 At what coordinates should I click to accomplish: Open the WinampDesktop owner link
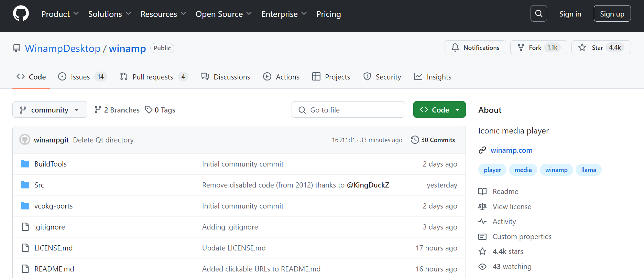(x=63, y=49)
